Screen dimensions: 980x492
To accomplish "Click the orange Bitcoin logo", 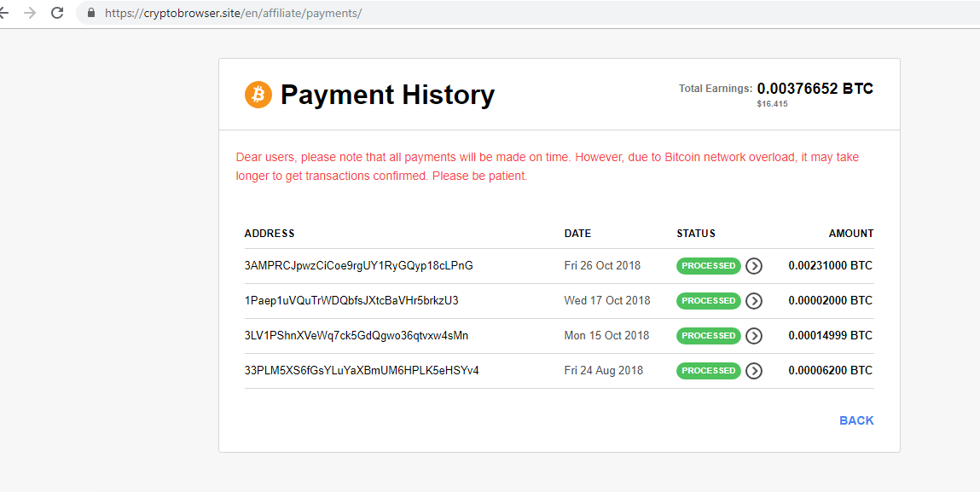I will pos(258,95).
